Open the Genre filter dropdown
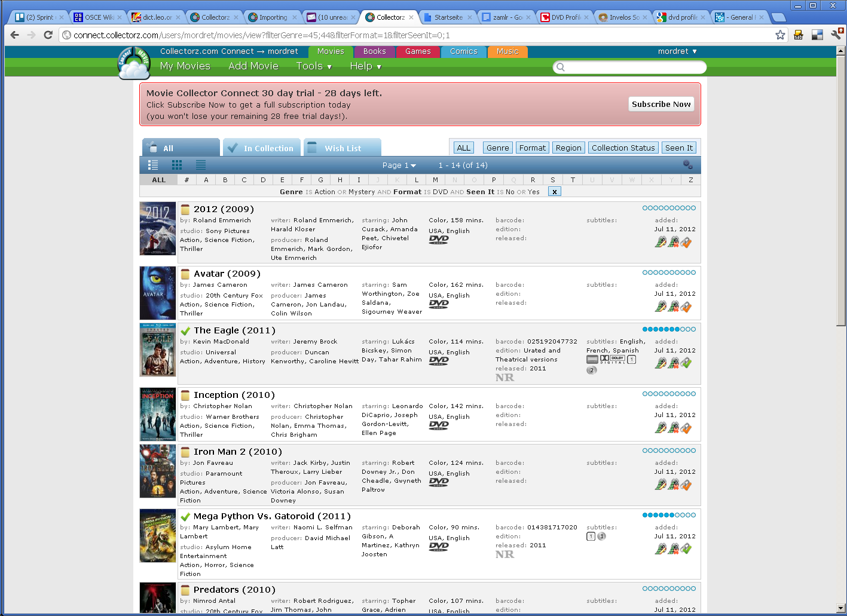847x616 pixels. [498, 148]
